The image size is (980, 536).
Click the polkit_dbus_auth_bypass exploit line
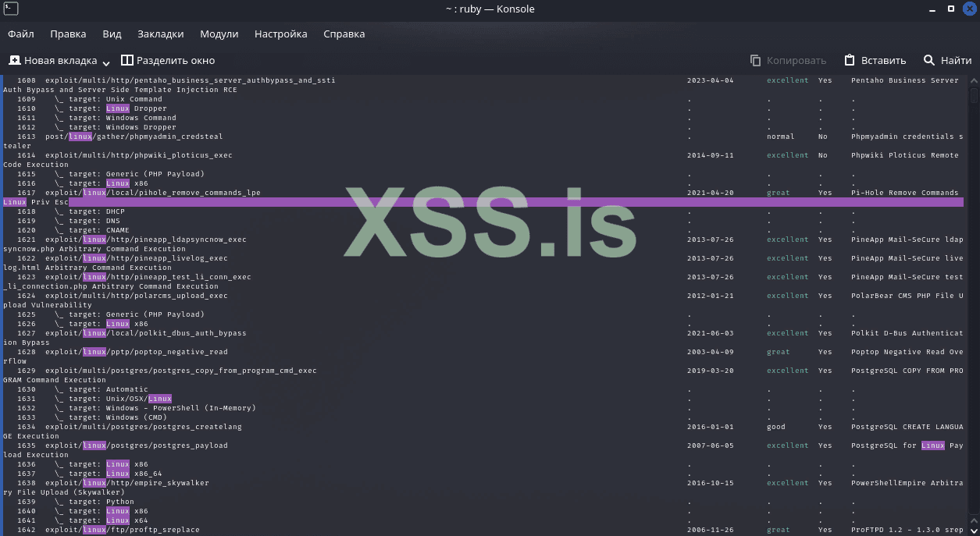pyautogui.click(x=146, y=333)
